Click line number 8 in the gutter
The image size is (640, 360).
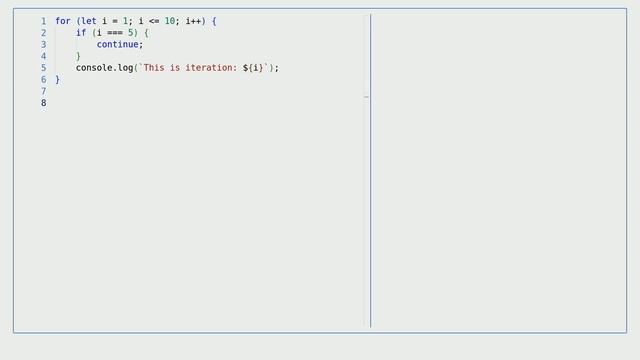coord(44,103)
